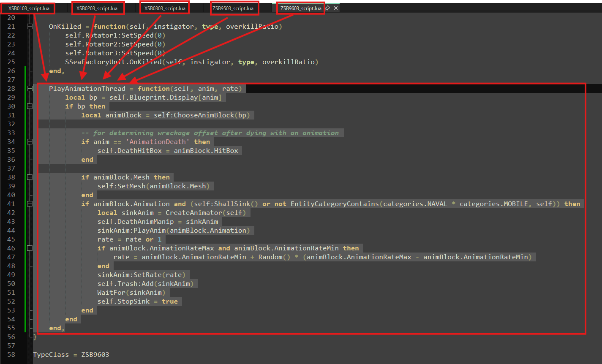The image size is (602, 364).
Task: Click the 'rate = rate or 1' line
Action: pos(129,239)
